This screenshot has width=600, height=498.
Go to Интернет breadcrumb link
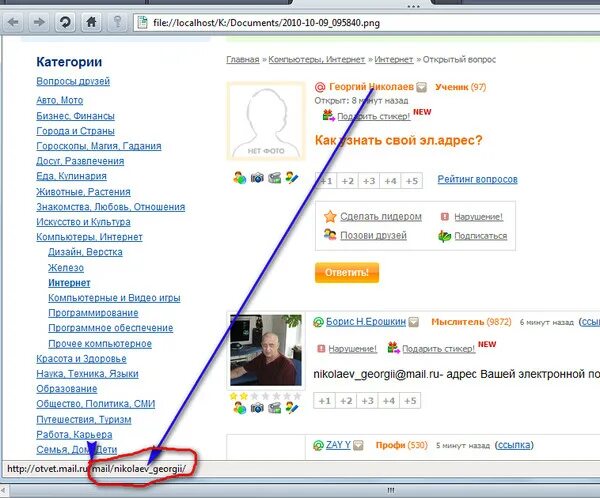[x=394, y=59]
